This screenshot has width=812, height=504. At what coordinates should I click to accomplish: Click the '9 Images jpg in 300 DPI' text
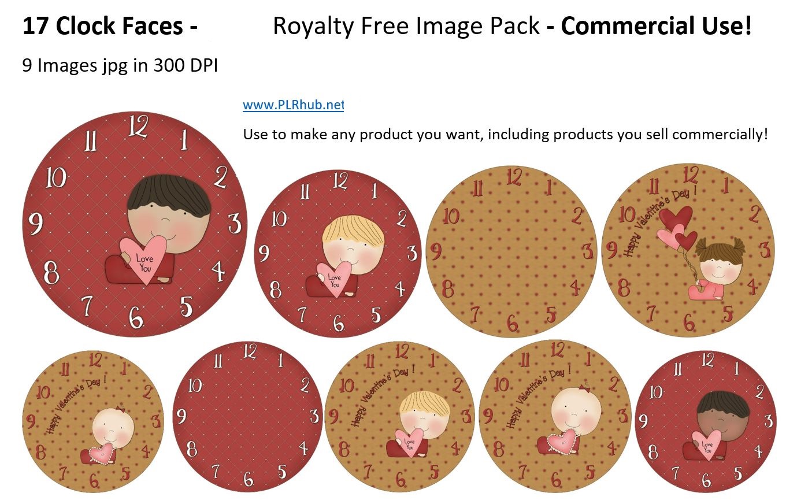click(120, 66)
